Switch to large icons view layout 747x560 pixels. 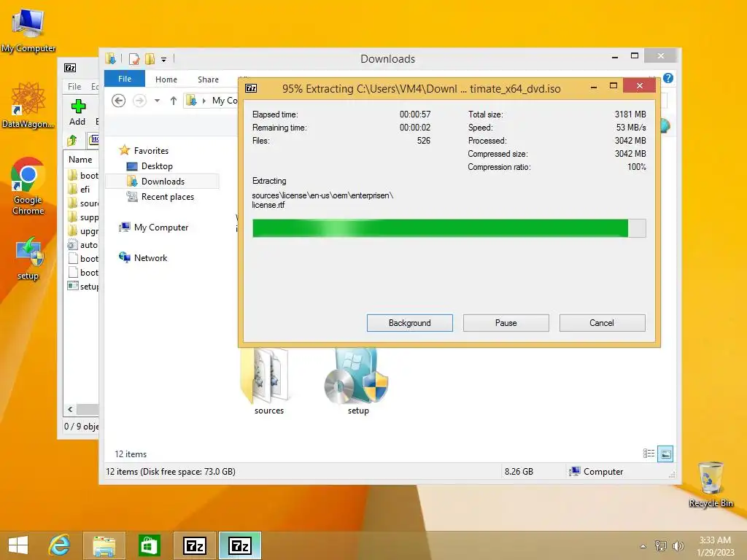[x=665, y=454]
